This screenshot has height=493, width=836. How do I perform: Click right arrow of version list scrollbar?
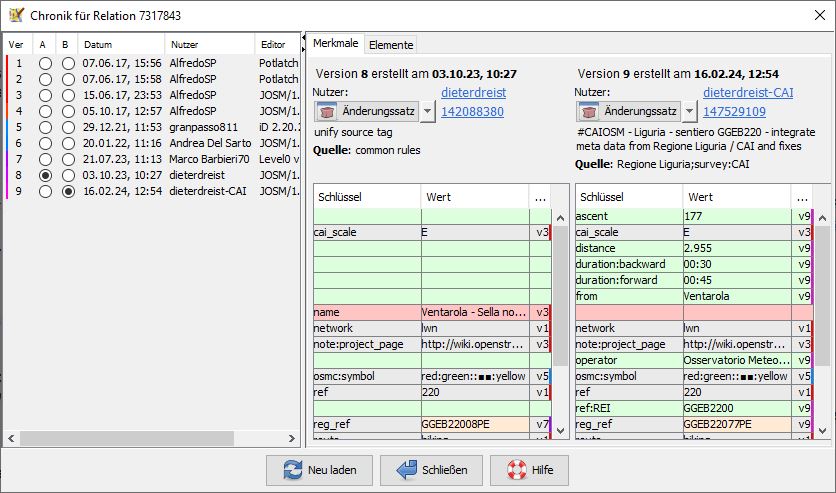292,439
